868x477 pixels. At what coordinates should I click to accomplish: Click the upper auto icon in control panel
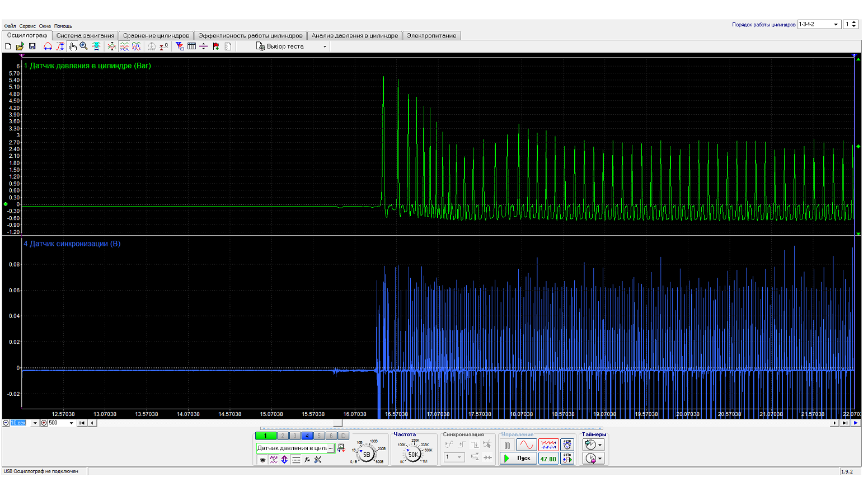[x=567, y=445]
